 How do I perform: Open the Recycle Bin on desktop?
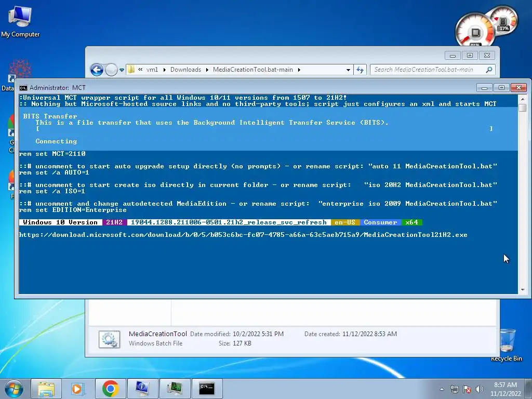[507, 344]
